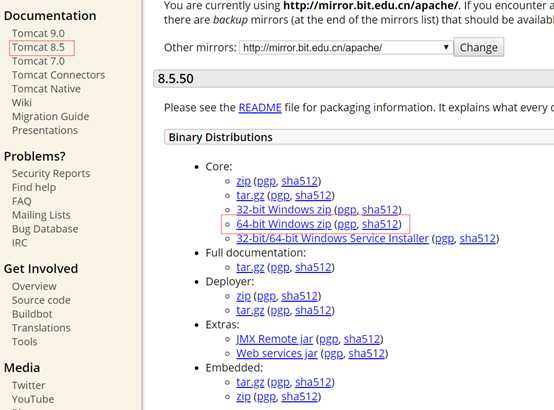
Task: Open pgp for Embedded zip
Action: pyautogui.click(x=266, y=397)
